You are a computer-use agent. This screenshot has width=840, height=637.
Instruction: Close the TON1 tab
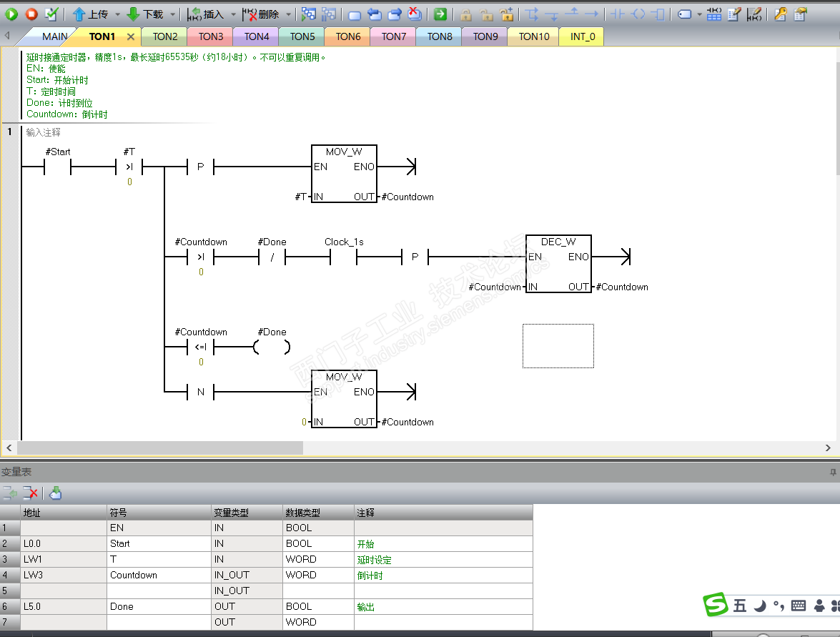pos(130,36)
